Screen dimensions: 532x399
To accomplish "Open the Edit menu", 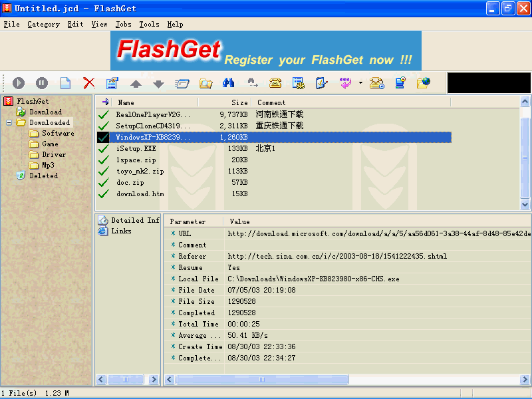I will [75, 25].
